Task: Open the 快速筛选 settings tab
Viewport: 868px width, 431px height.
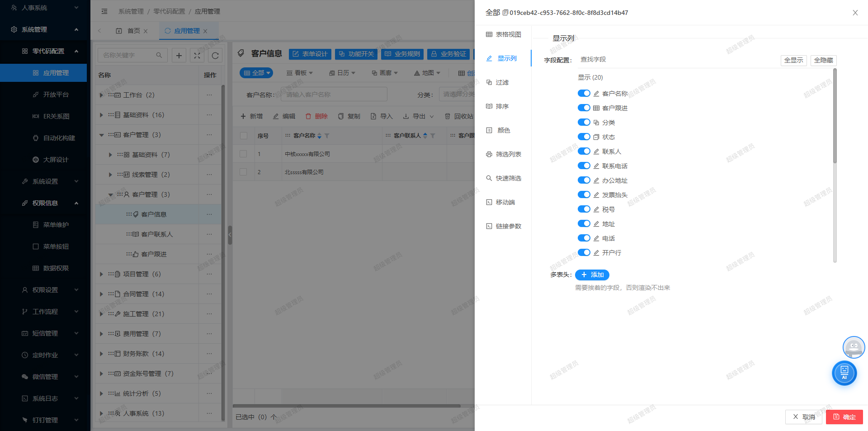Action: tap(503, 178)
